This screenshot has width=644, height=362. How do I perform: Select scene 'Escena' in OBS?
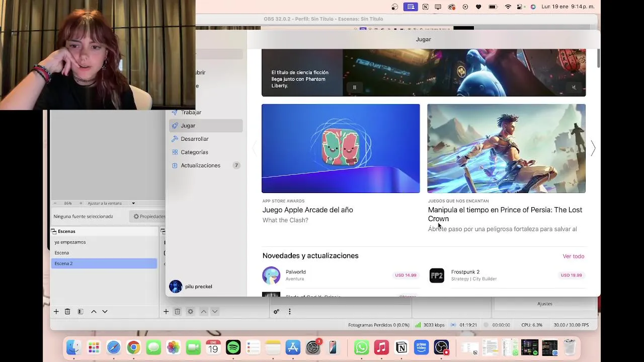[x=104, y=253]
